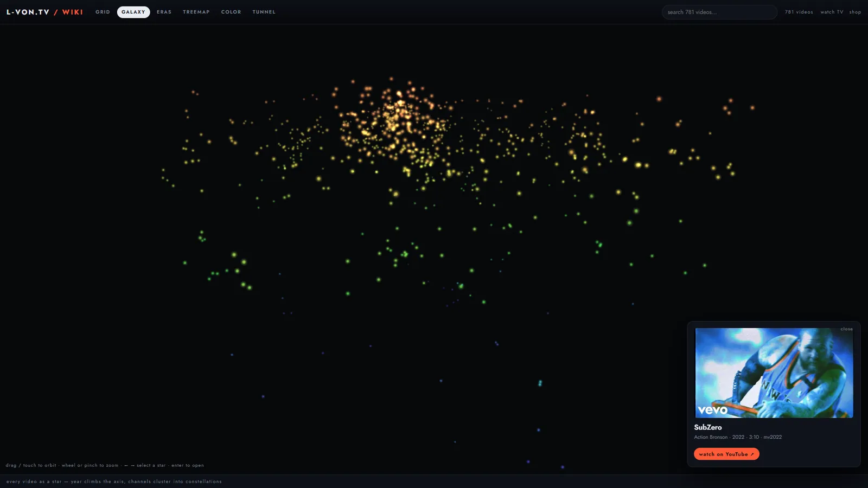
Task: Open the COLOR view tab
Action: tap(231, 12)
